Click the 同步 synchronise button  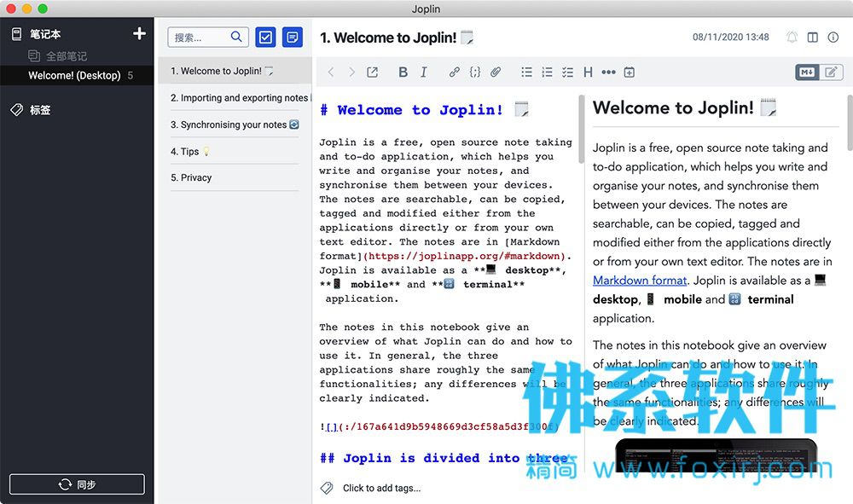78,484
